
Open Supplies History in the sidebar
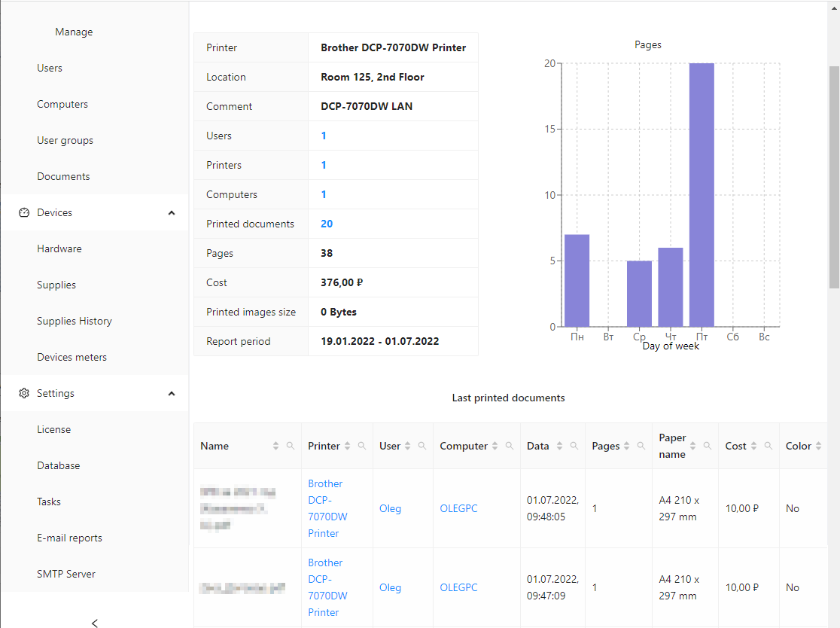[x=75, y=321]
